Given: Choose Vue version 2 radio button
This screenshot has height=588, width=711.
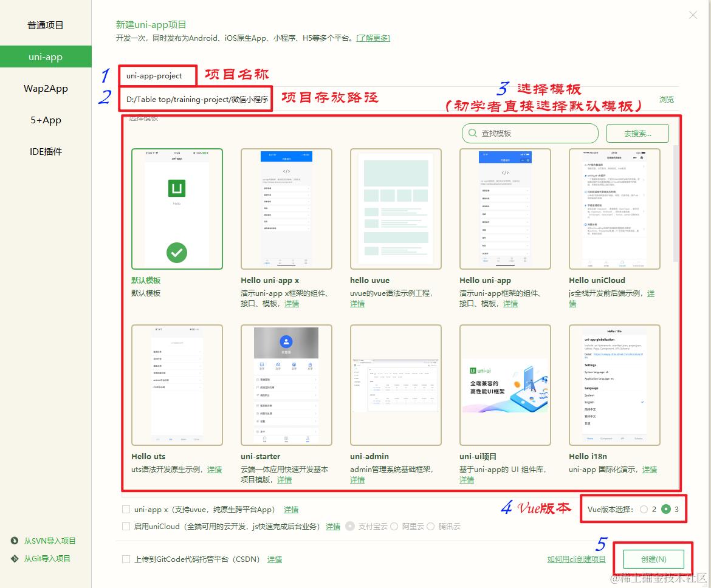Looking at the screenshot, I should tap(644, 509).
